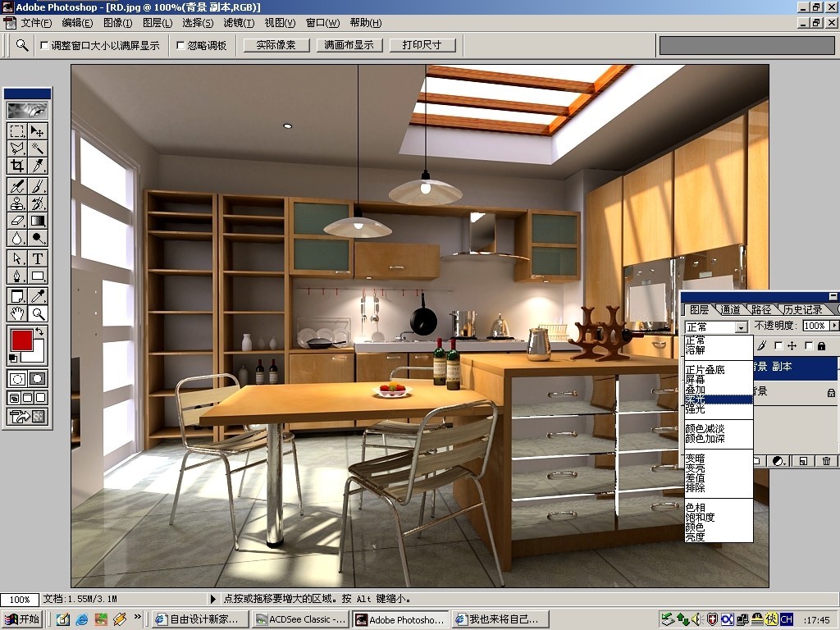Select the Clone Stamp tool
This screenshot has height=630, width=840.
(16, 203)
